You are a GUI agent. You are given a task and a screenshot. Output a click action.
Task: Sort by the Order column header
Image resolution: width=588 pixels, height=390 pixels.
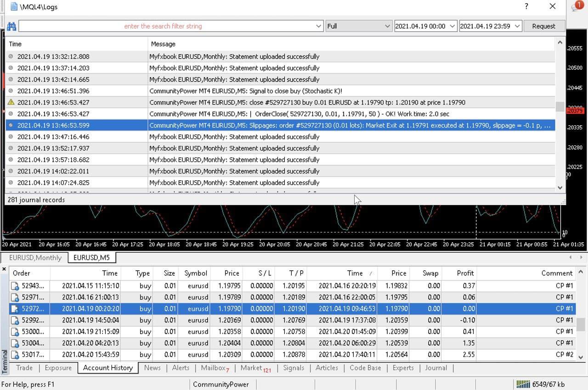[x=30, y=273]
